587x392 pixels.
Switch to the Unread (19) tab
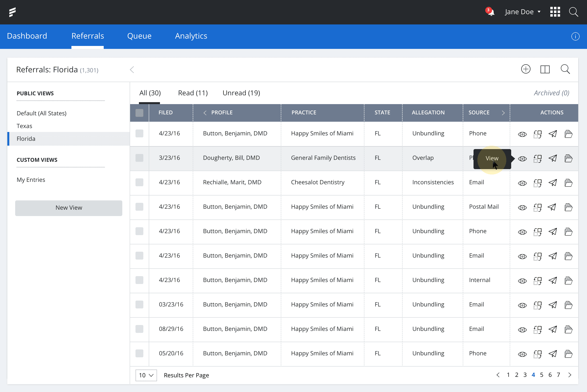[241, 93]
